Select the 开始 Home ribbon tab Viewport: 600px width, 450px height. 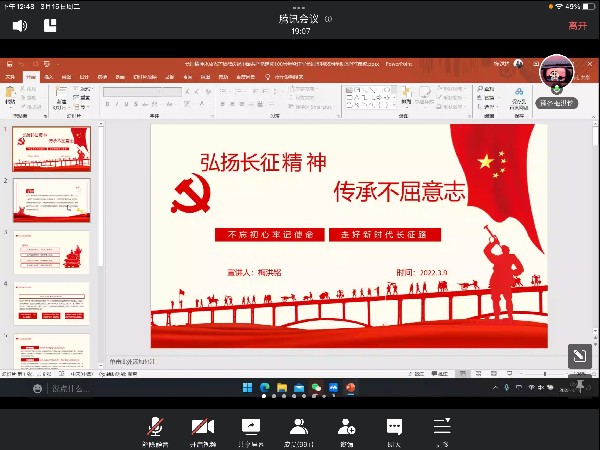31,77
